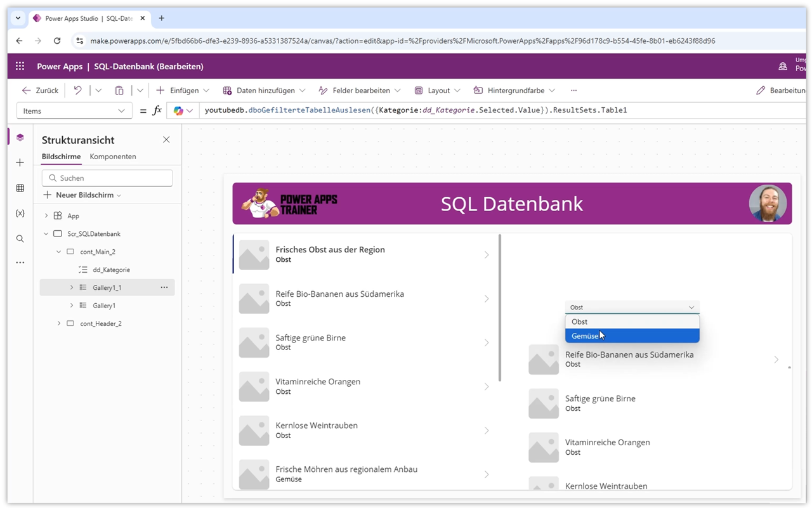Open the Power Apps app launcher waffle
Viewport: 812px width, 508px height.
coord(20,66)
